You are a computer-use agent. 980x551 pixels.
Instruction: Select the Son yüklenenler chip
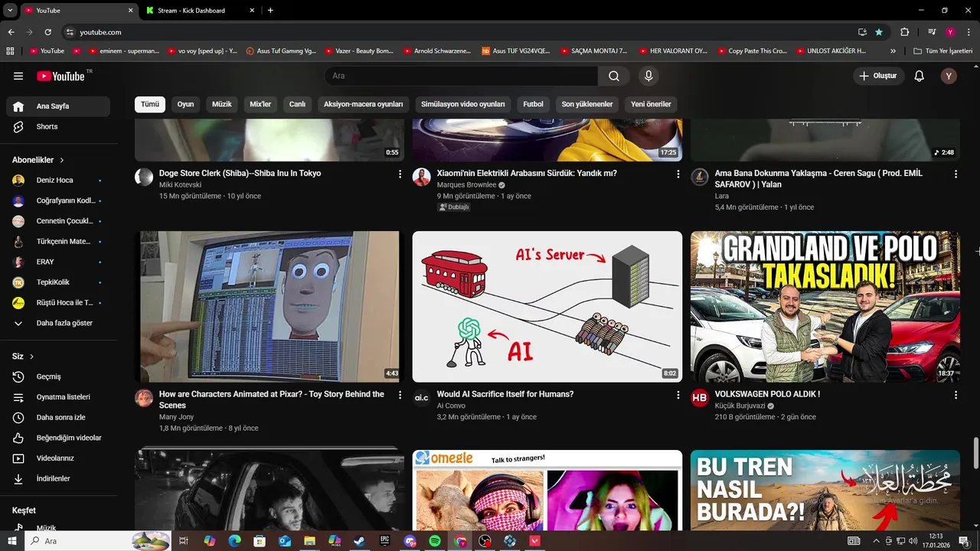(587, 104)
